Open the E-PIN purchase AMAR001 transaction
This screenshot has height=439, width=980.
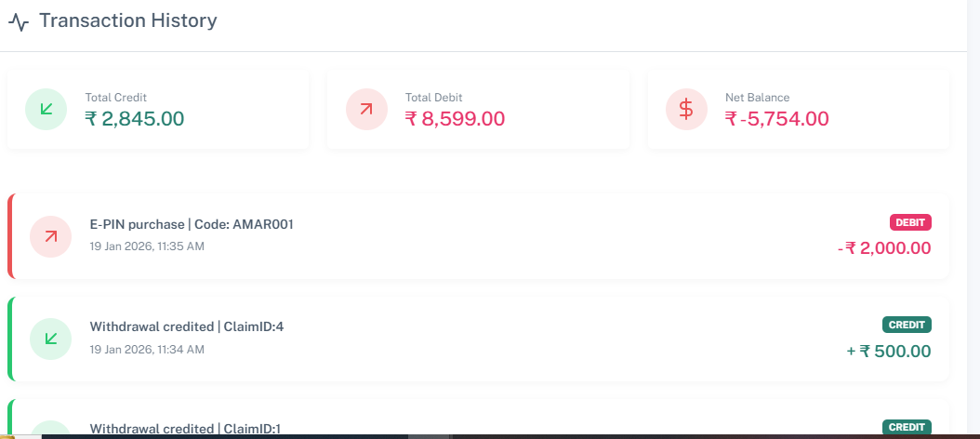192,224
